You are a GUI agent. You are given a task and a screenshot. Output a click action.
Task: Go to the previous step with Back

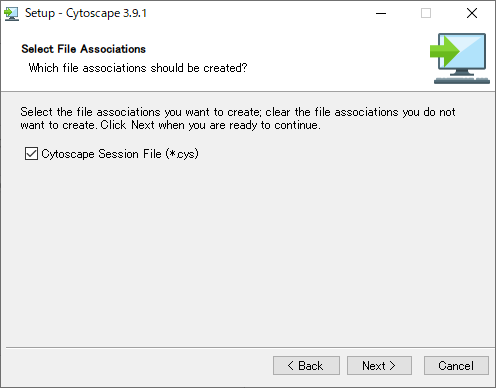306,366
